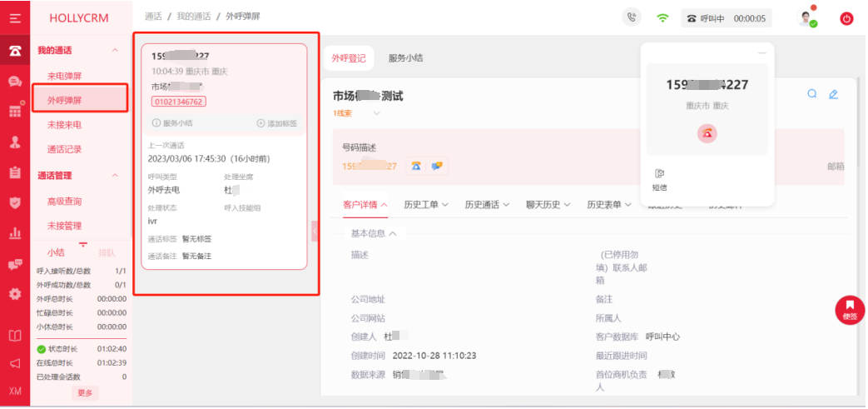Click 添加标签 to add a tag
The width and height of the screenshot is (868, 409).
[277, 123]
